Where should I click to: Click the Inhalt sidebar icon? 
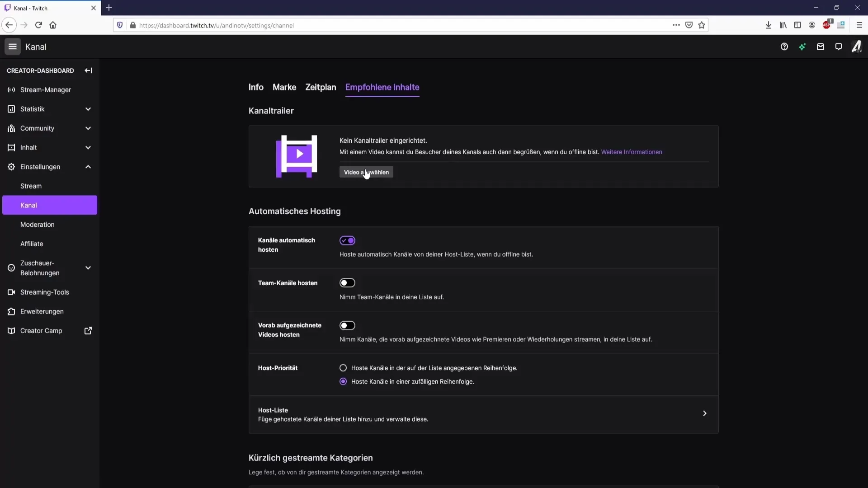click(x=11, y=147)
